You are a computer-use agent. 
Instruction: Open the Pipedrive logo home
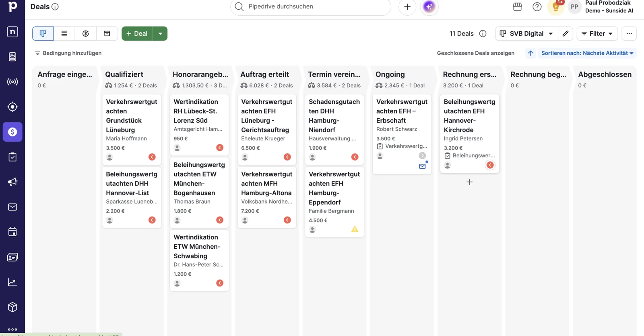(12, 6)
